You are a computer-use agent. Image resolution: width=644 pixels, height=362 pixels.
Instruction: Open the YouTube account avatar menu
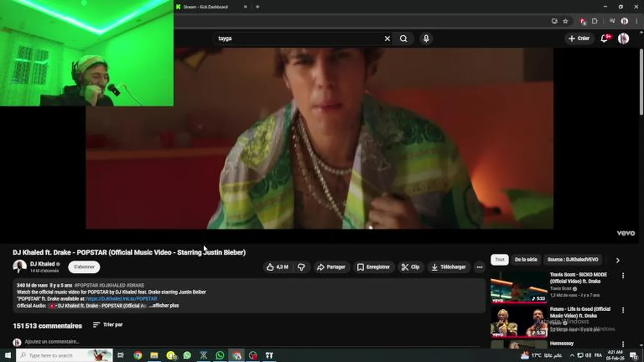click(x=623, y=39)
